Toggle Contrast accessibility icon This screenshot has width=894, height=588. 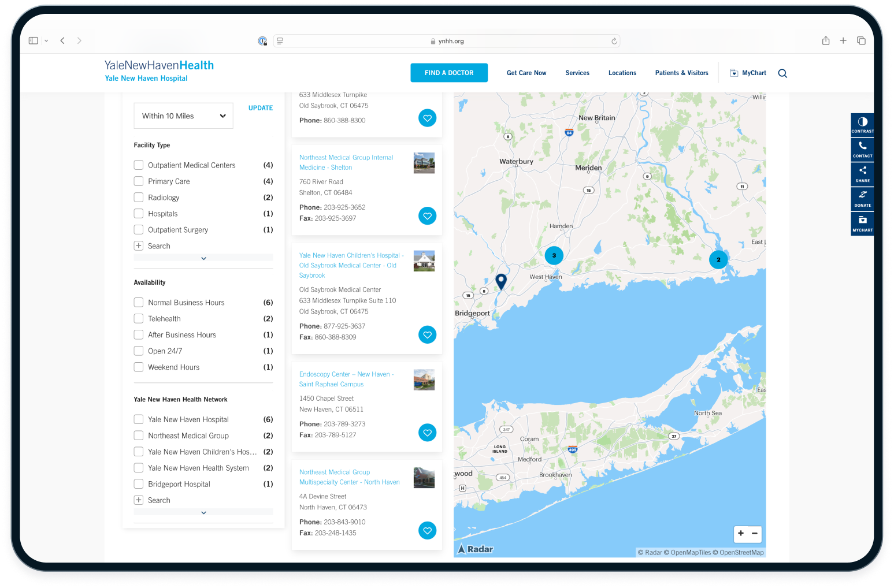(862, 124)
